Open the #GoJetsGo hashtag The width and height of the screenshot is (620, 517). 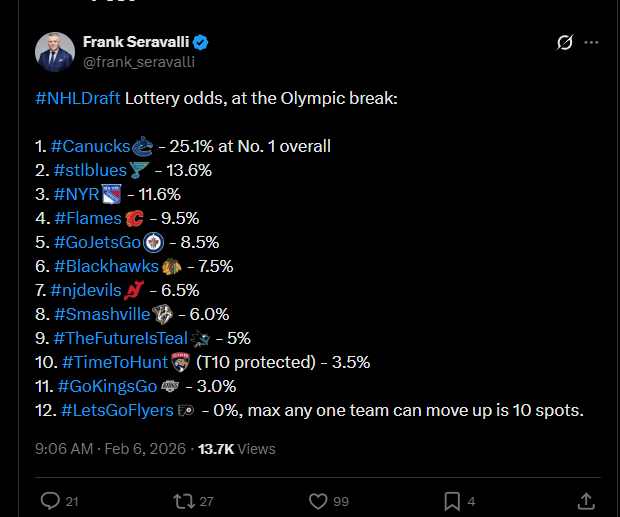click(x=98, y=242)
